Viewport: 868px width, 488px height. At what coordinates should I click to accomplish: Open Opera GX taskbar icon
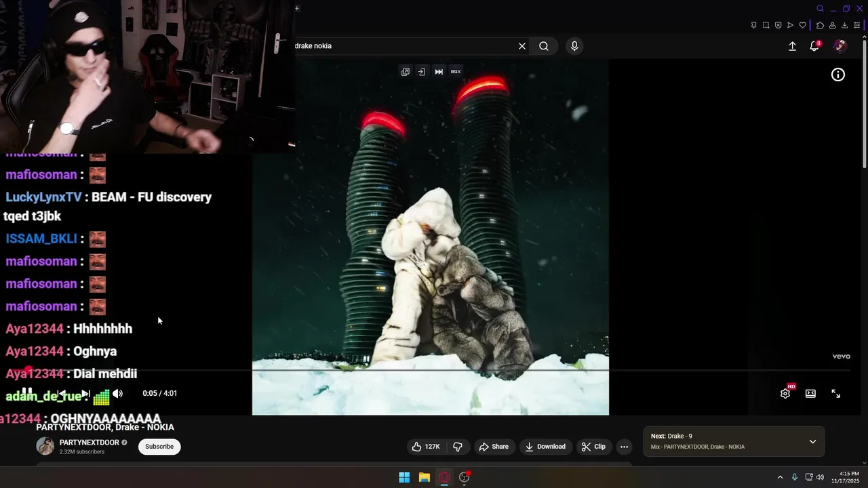click(445, 477)
